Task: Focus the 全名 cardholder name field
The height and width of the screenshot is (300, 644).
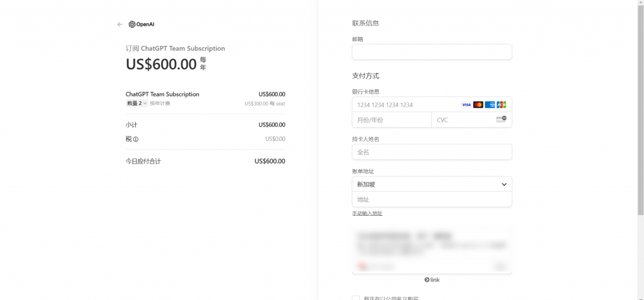Action: (x=432, y=152)
